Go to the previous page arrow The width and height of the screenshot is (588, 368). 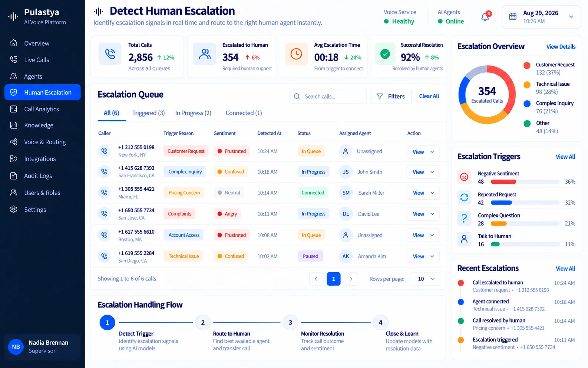tap(316, 279)
